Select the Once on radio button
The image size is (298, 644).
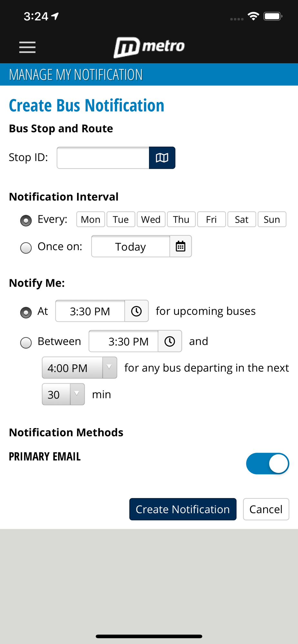26,248
